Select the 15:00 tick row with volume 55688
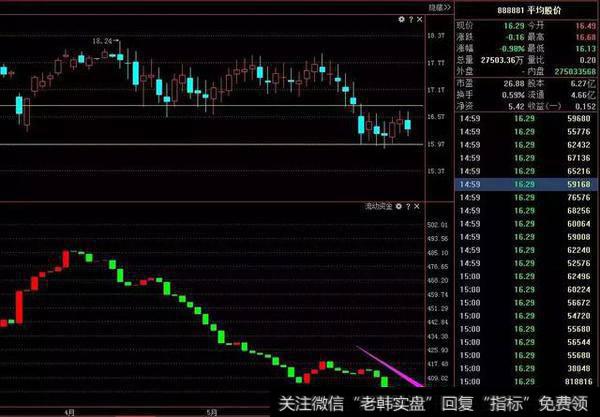Screen dimensions: 600x417 click(526, 355)
